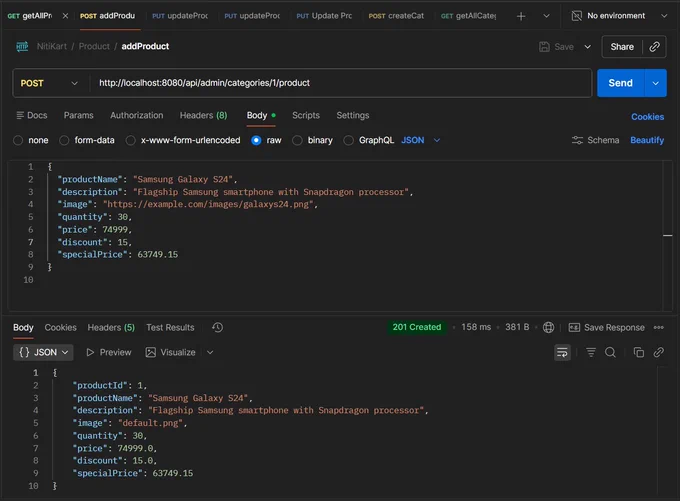This screenshot has height=501, width=680.
Task: Click the No environment icon
Action: coord(576,16)
